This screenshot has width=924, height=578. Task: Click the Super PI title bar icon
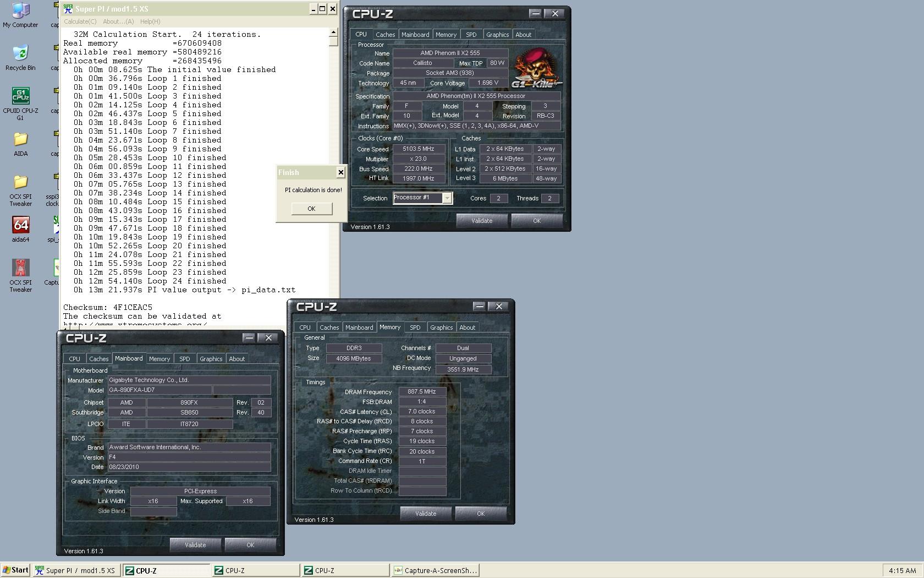pos(68,9)
